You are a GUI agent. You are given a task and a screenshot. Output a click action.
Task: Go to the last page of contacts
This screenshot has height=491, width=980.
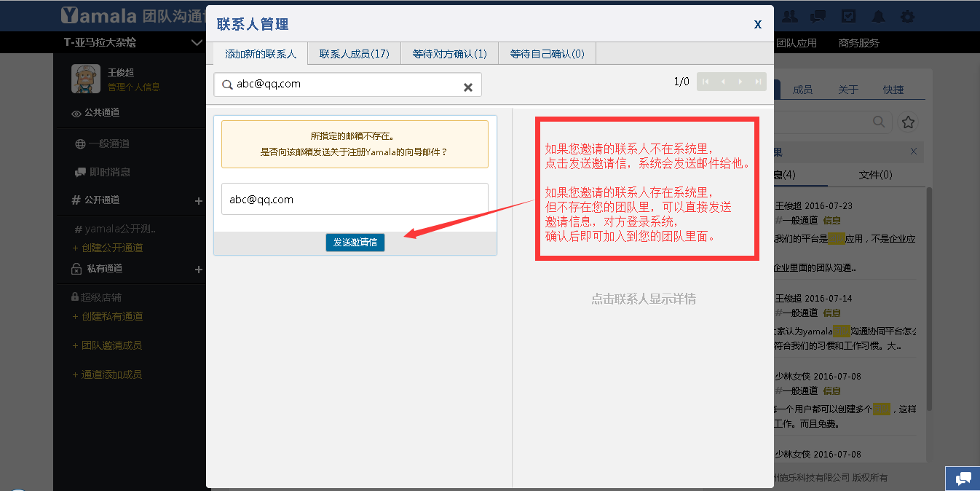[758, 82]
